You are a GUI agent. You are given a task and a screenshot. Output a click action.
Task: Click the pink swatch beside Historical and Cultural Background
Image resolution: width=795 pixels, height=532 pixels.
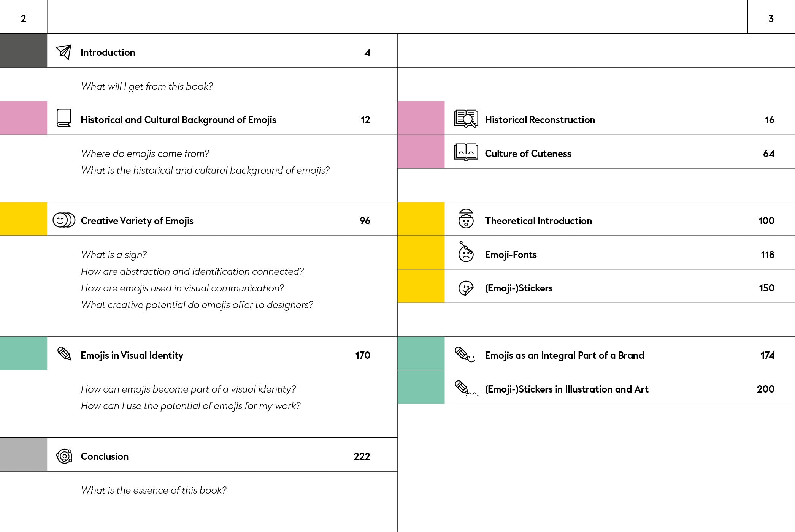[x=24, y=118]
